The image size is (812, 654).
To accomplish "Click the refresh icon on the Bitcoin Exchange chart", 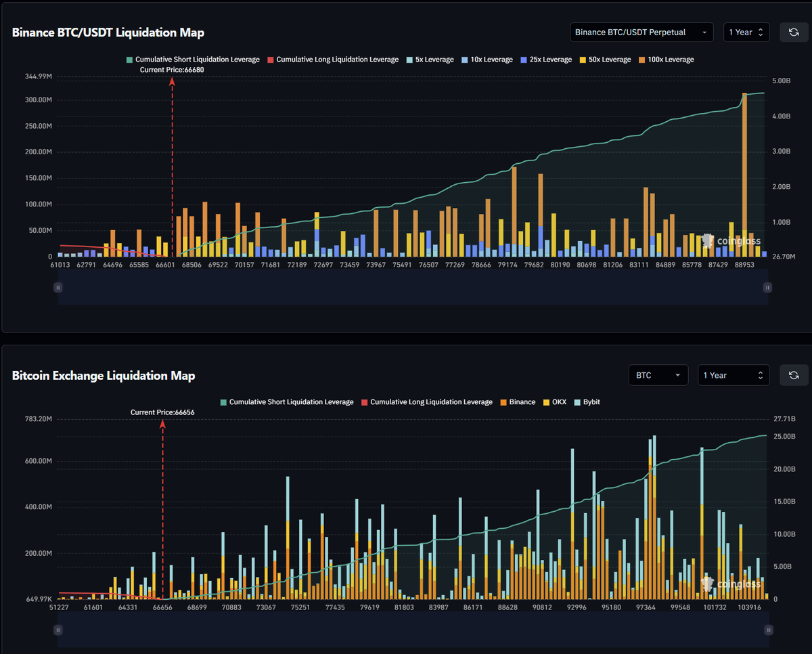I will pyautogui.click(x=793, y=374).
